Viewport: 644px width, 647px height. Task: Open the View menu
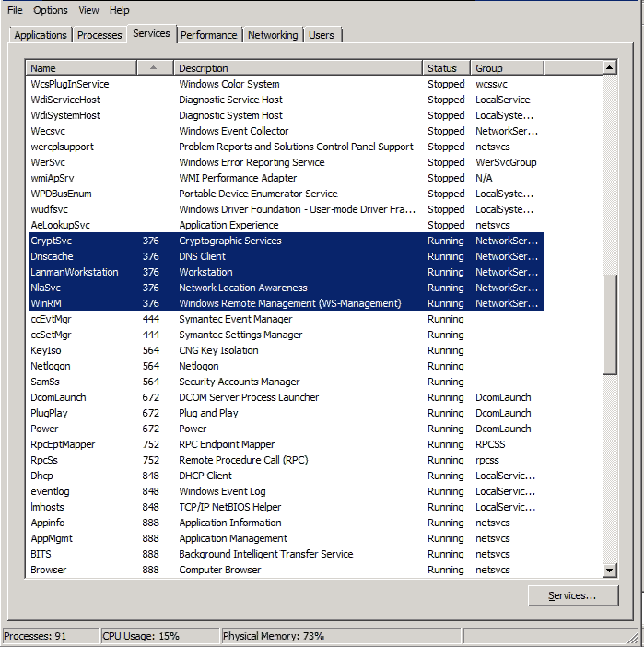(x=88, y=10)
